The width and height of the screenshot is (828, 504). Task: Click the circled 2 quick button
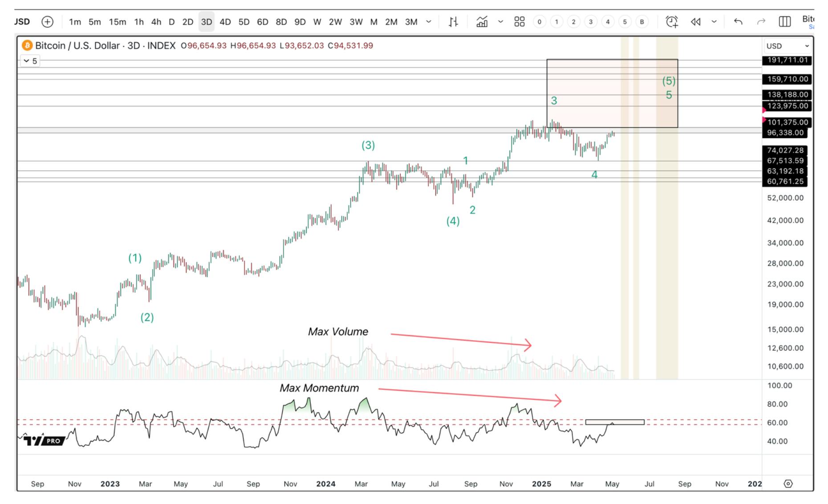(x=574, y=22)
